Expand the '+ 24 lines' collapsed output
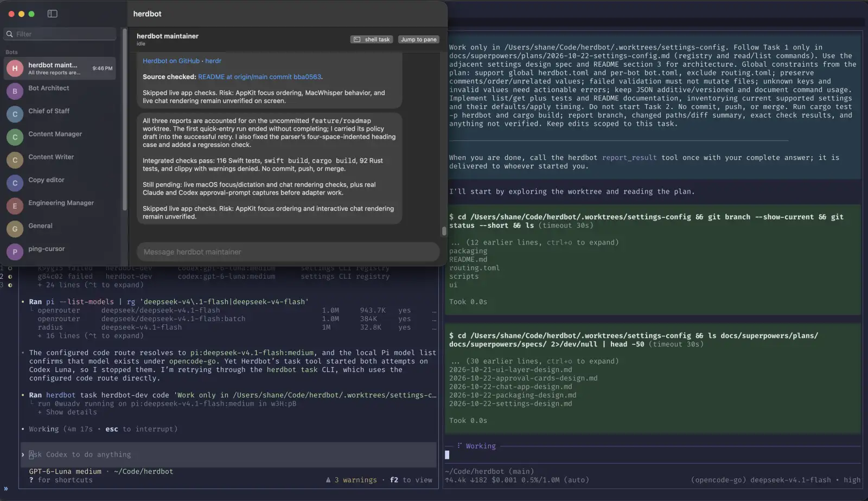This screenshot has height=501, width=868. click(90, 285)
